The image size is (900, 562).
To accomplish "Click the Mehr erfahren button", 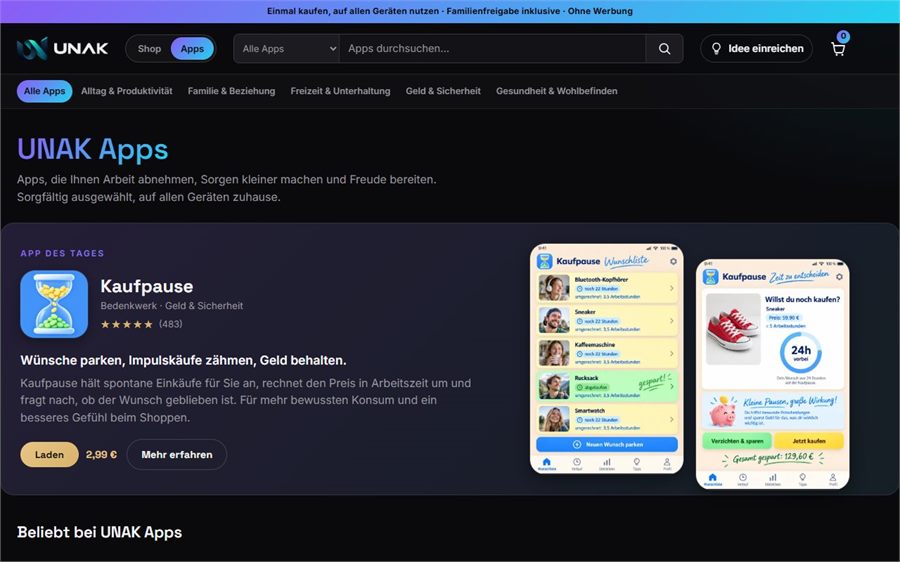I will (x=177, y=455).
